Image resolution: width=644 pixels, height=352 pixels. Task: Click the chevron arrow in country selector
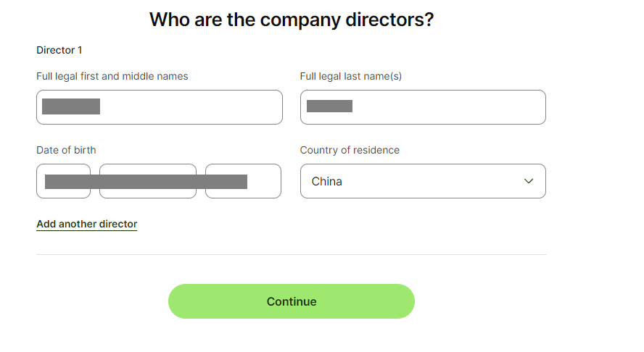529,181
